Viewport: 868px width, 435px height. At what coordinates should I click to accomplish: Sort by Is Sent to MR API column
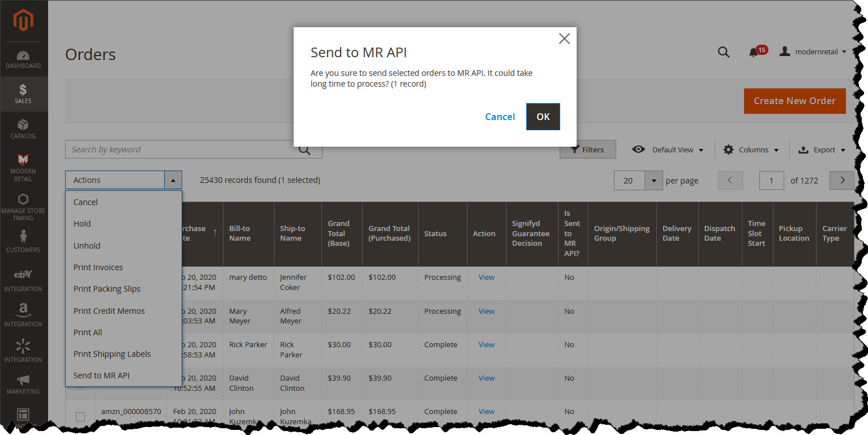pyautogui.click(x=573, y=233)
